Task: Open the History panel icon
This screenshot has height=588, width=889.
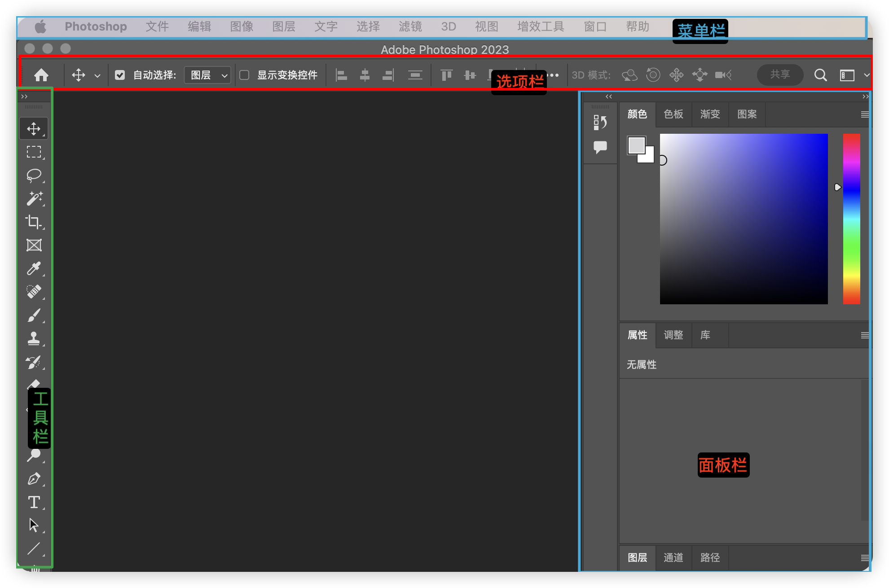Action: pyautogui.click(x=600, y=122)
